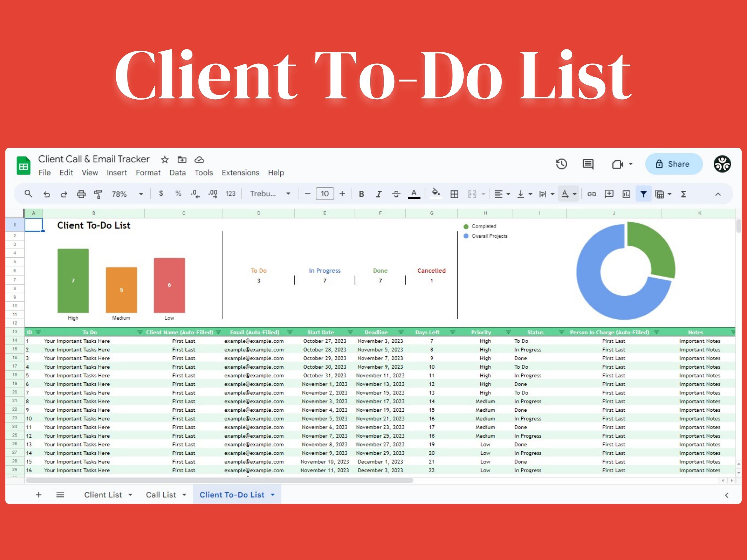Switch to the Call List sheet tab

pos(161,495)
